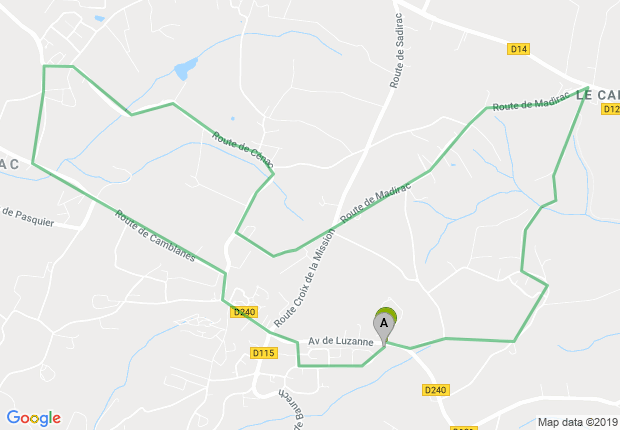The image size is (620, 430).
Task: Click the D240 shield near Route de Camblanes
Action: pyautogui.click(x=244, y=312)
